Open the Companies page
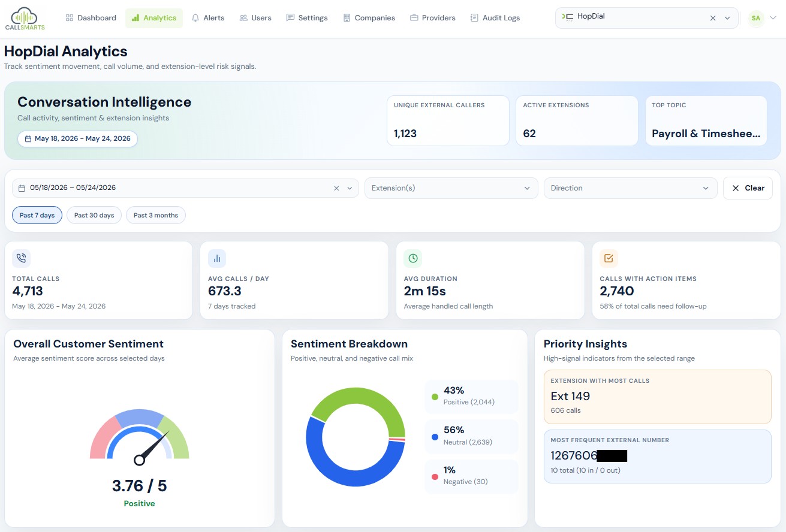Image resolution: width=786 pixels, height=532 pixels. point(369,18)
